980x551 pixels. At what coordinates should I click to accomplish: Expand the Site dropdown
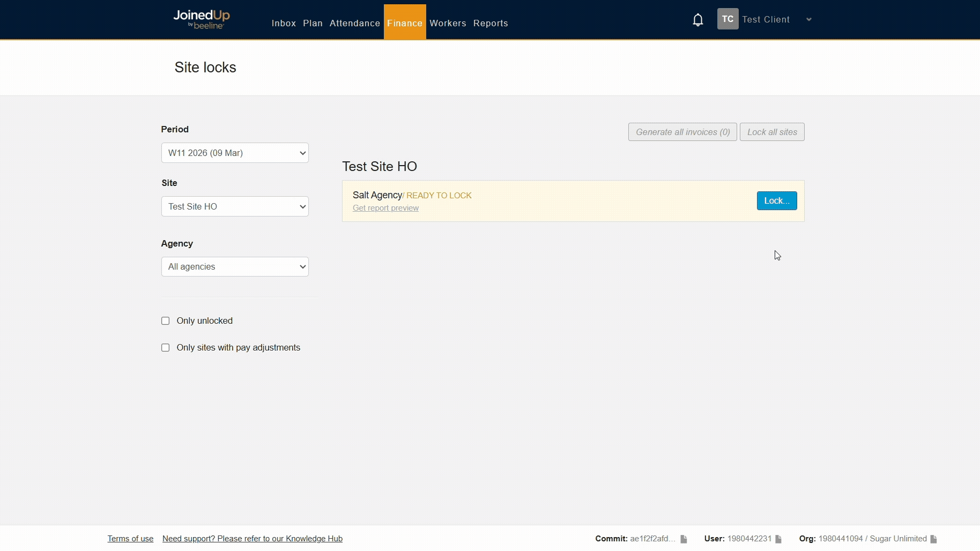coord(235,206)
